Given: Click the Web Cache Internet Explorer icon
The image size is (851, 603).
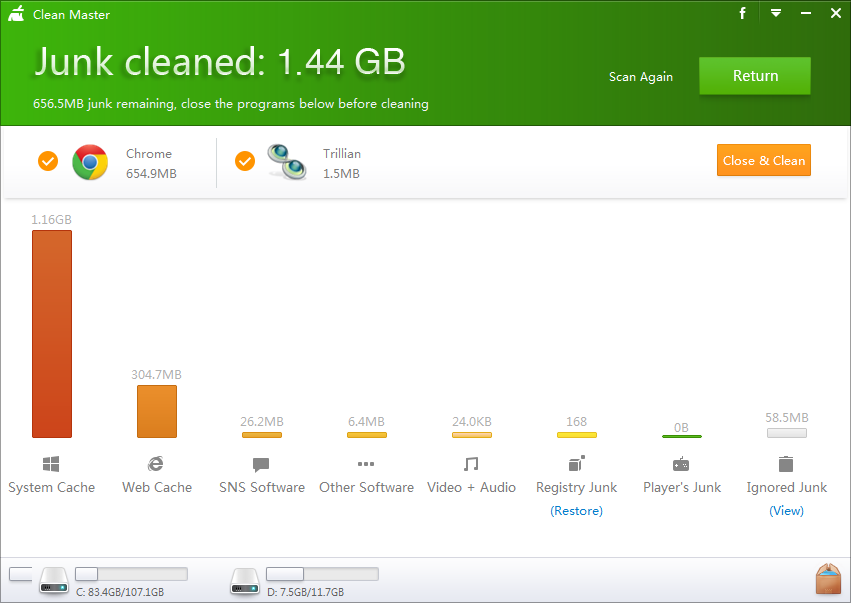Looking at the screenshot, I should 156,464.
